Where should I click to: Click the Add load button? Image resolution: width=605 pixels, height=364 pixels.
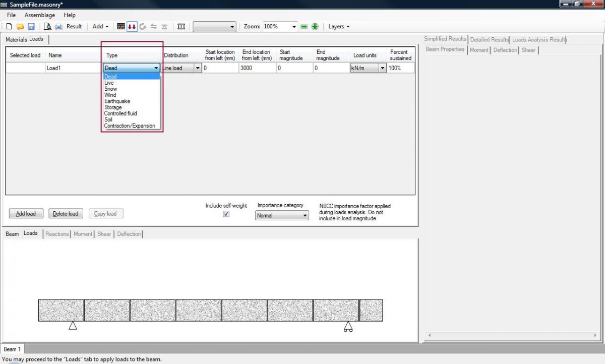(26, 213)
